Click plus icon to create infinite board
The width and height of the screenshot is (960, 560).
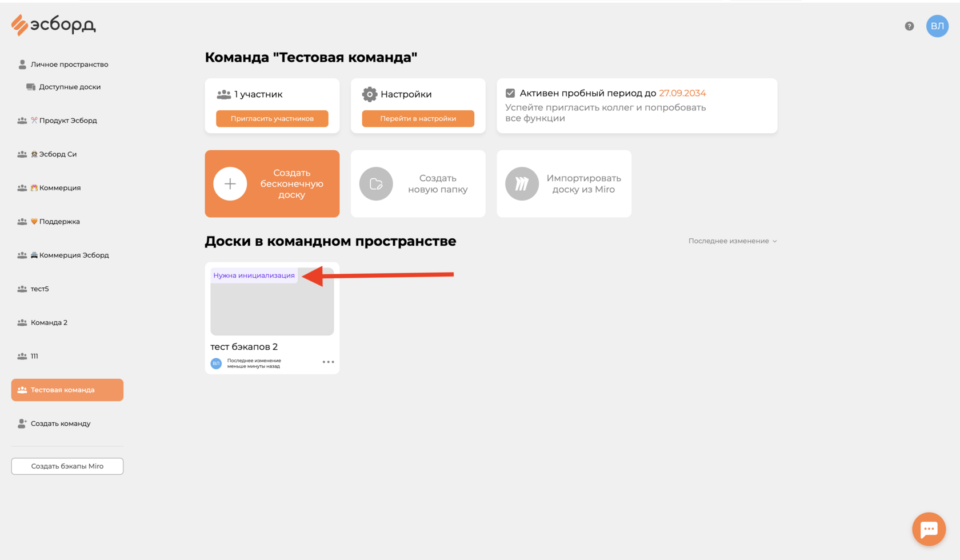(230, 183)
